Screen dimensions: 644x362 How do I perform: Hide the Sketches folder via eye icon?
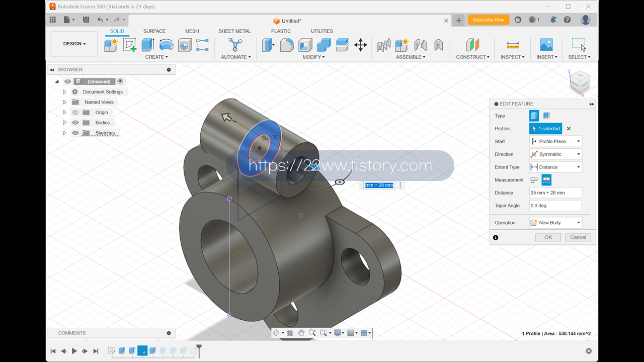coord(75,133)
